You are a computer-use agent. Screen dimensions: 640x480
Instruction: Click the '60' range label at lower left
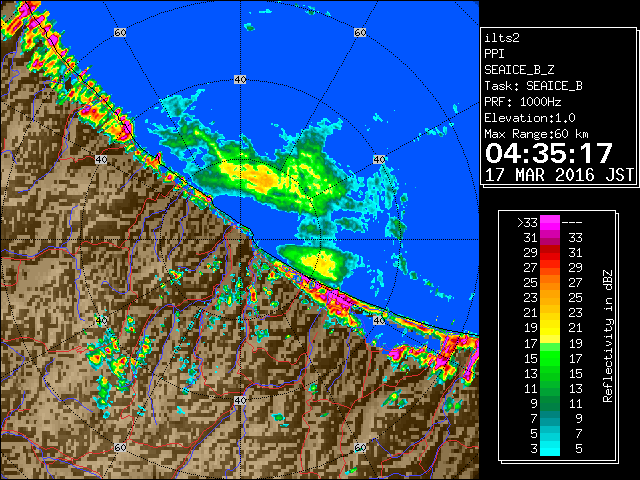tap(120, 447)
